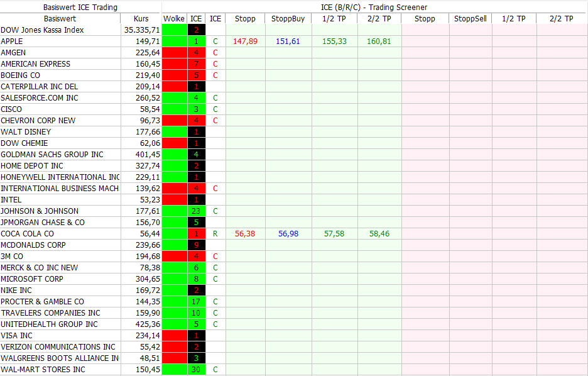
Task: Select the NIKE INC row name
Action: pyautogui.click(x=16, y=290)
